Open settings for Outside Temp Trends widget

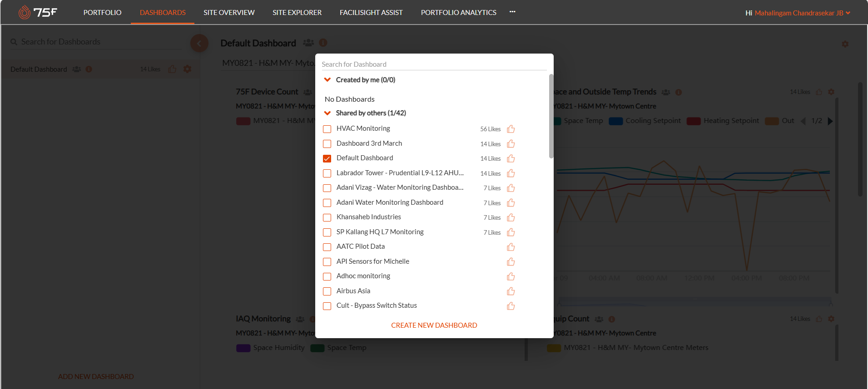click(831, 92)
